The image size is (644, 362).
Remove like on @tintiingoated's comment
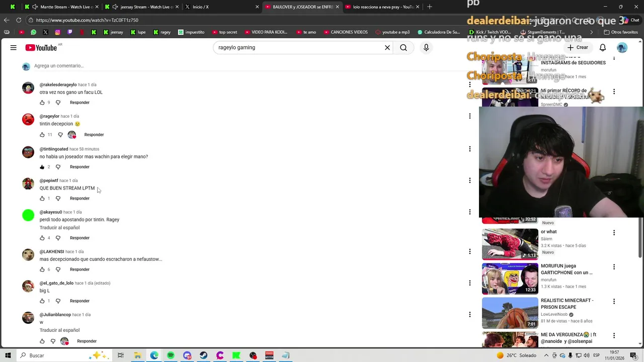pos(42,167)
